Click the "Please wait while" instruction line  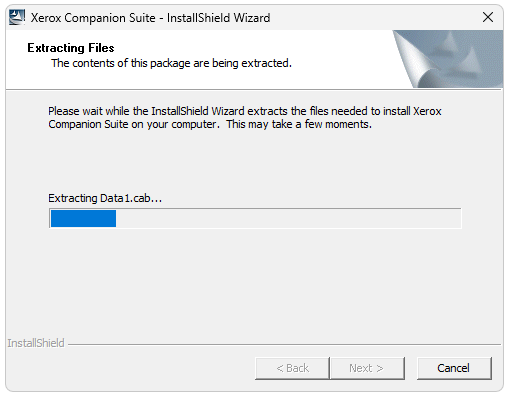point(245,111)
